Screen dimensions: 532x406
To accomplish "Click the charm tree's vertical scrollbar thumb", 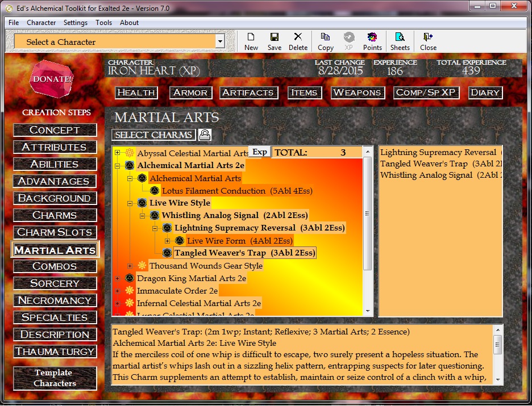I will (367, 214).
